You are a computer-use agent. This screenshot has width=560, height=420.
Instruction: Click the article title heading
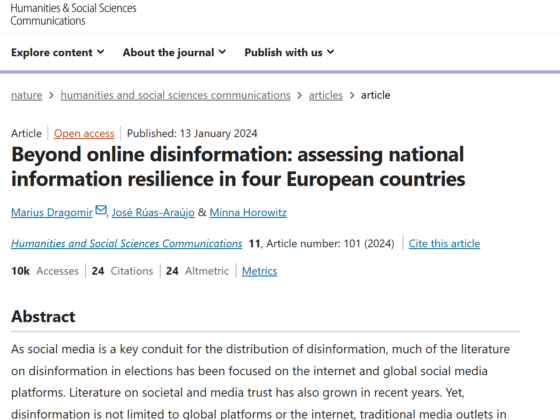click(x=238, y=166)
